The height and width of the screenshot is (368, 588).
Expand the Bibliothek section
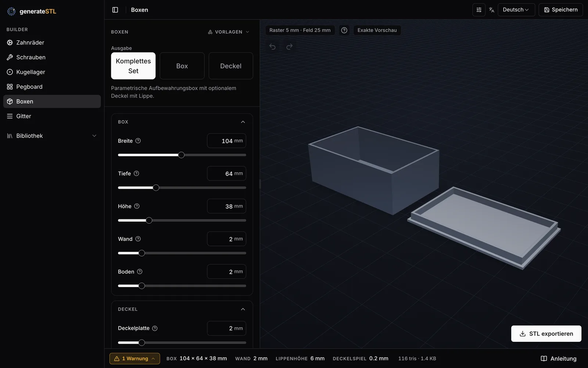click(52, 136)
